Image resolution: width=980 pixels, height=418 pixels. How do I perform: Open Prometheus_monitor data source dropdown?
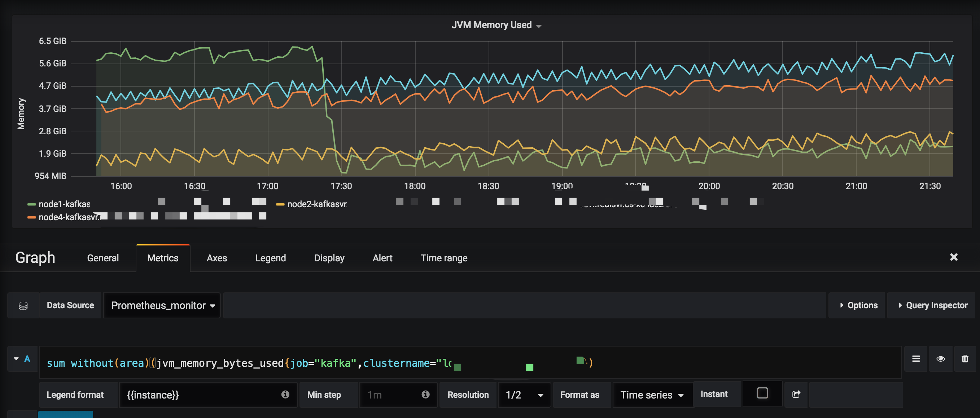162,306
